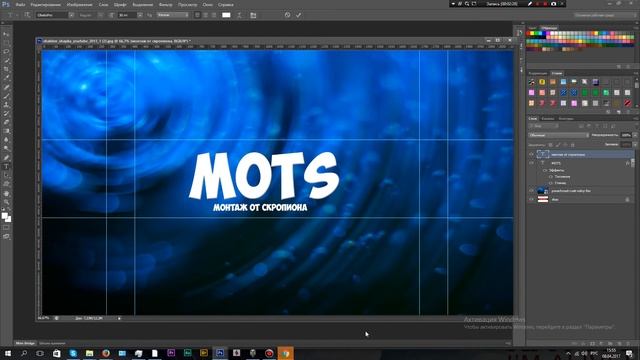Viewport: 640px width, 360px height.
Task: Select the Eraser tool
Action: (x=6, y=122)
